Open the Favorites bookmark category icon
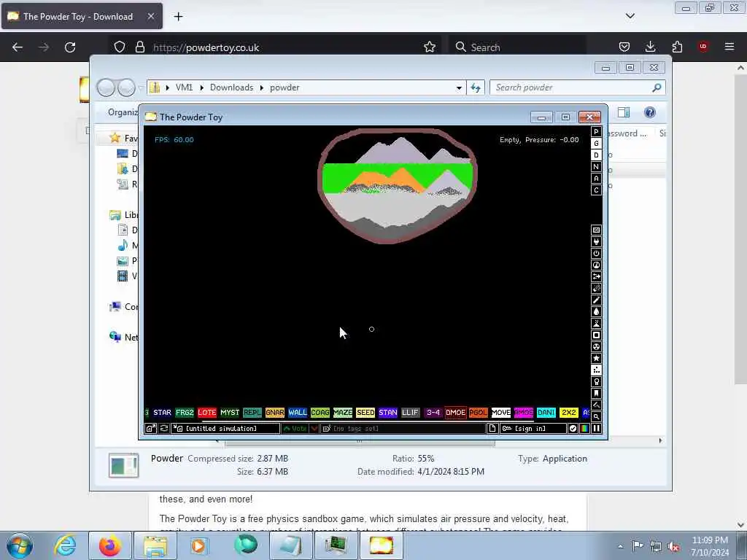Viewport: 747px width, 560px height. [x=596, y=393]
